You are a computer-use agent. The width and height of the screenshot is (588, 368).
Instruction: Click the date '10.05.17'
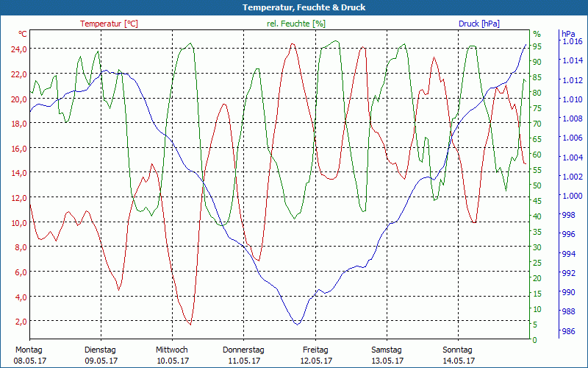[173, 361]
